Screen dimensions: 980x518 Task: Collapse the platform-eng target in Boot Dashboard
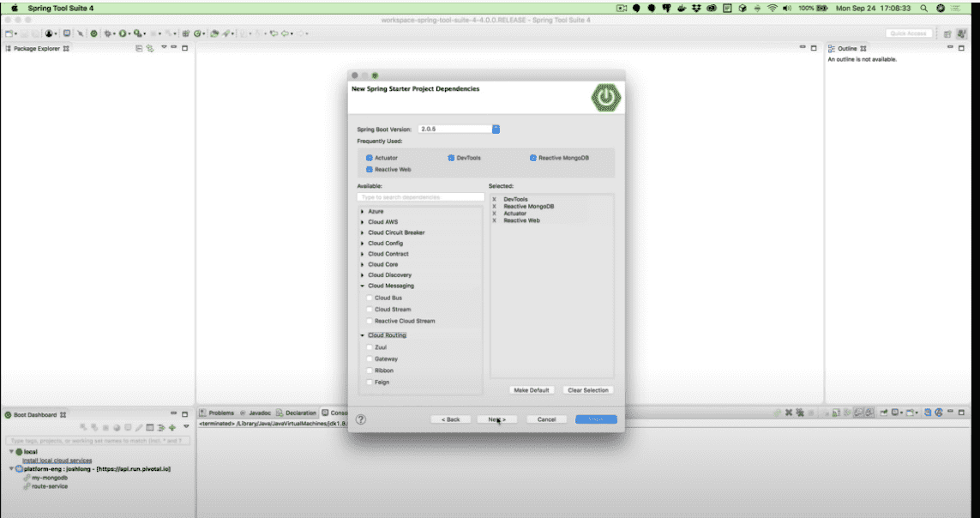(11, 468)
